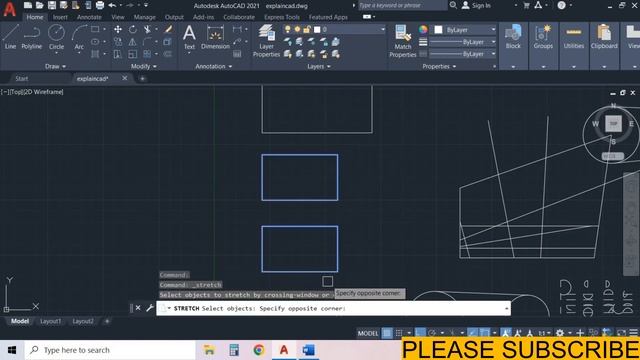The width and height of the screenshot is (640, 360).
Task: Toggle snap mode in status bar
Action: (x=399, y=333)
